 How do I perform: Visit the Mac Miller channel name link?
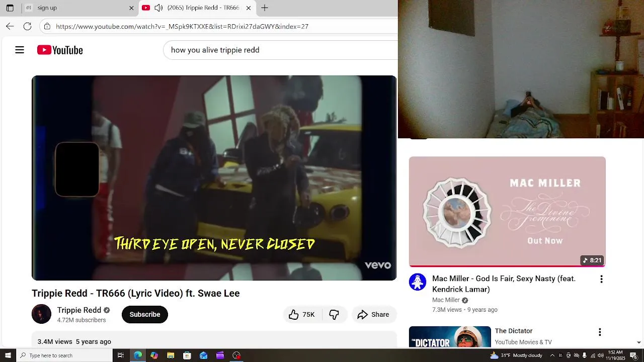tap(446, 300)
